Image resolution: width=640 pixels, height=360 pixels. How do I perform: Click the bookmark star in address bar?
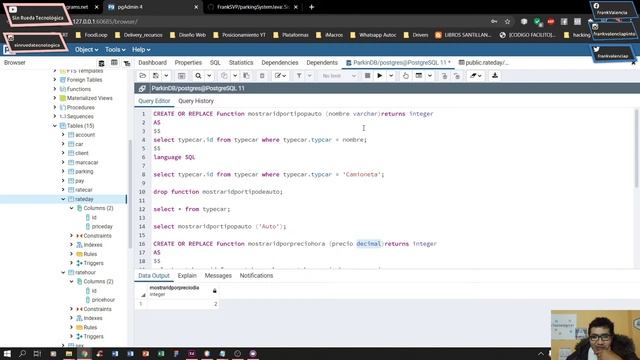[x=507, y=22]
